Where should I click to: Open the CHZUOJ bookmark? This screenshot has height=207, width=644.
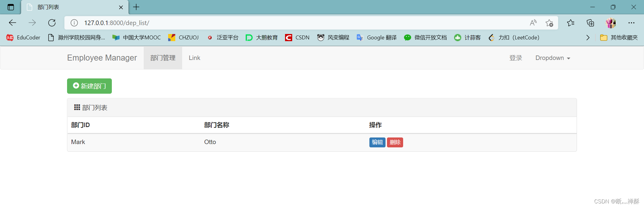[183, 37]
